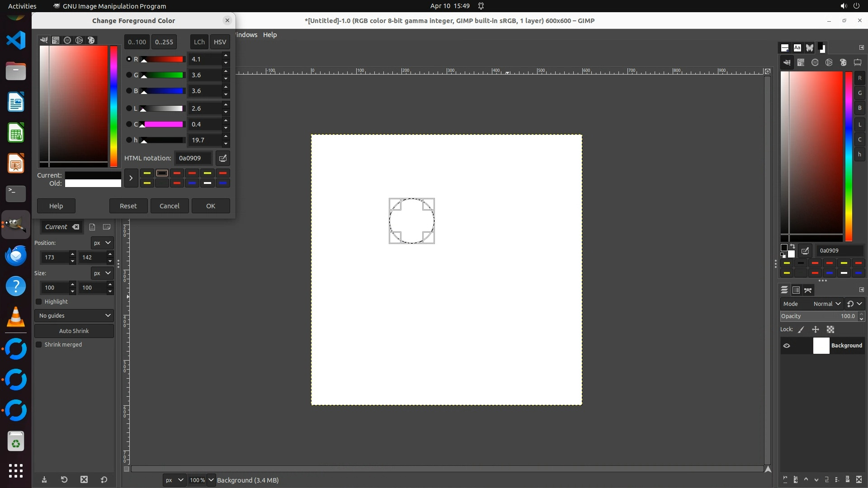Switch to the Palette selector tab in dialog
The height and width of the screenshot is (488, 868).
point(91,40)
